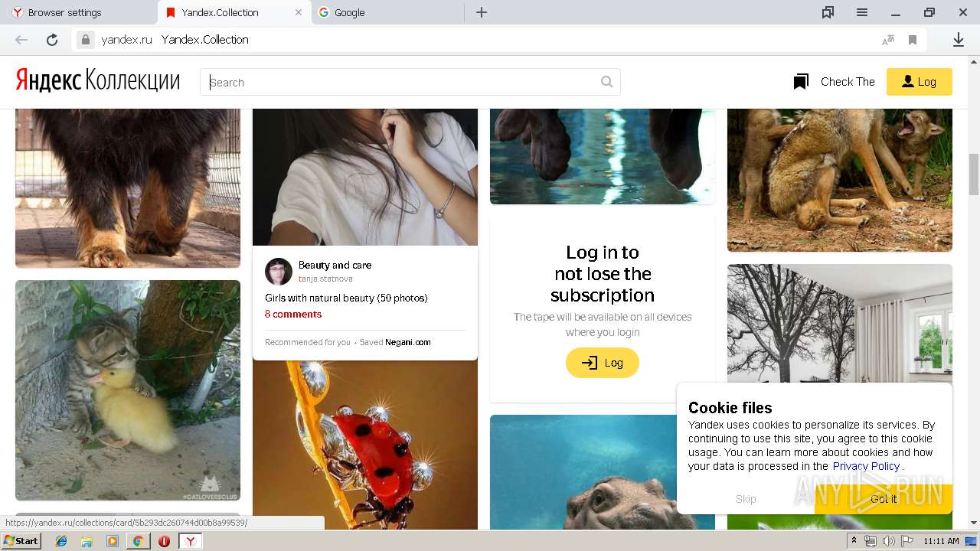Image resolution: width=980 pixels, height=551 pixels.
Task: Click the padlock site security icon
Action: click(x=86, y=40)
